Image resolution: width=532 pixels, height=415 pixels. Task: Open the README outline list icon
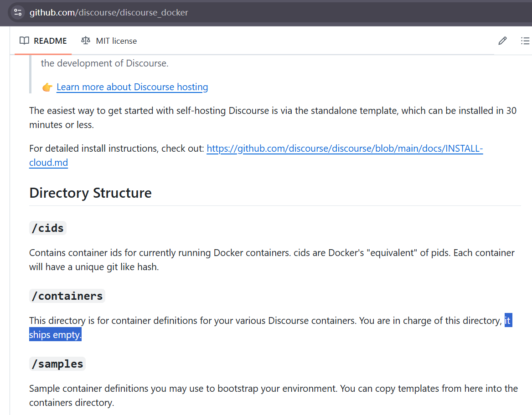click(525, 41)
